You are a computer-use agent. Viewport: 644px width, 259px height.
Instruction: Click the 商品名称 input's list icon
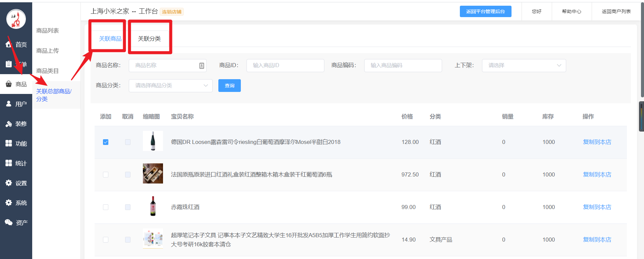pos(202,66)
